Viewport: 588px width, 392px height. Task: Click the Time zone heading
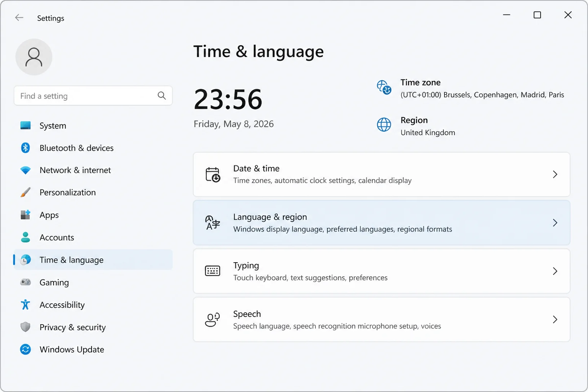420,82
